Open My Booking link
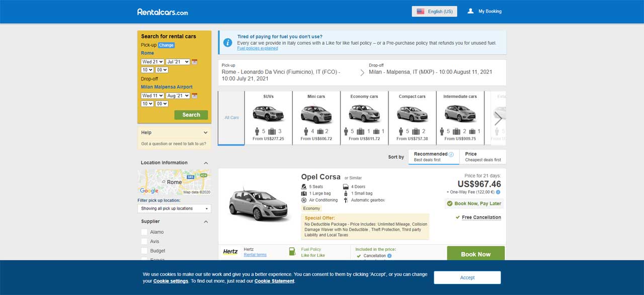Image resolution: width=644 pixels, height=295 pixels. pyautogui.click(x=490, y=11)
